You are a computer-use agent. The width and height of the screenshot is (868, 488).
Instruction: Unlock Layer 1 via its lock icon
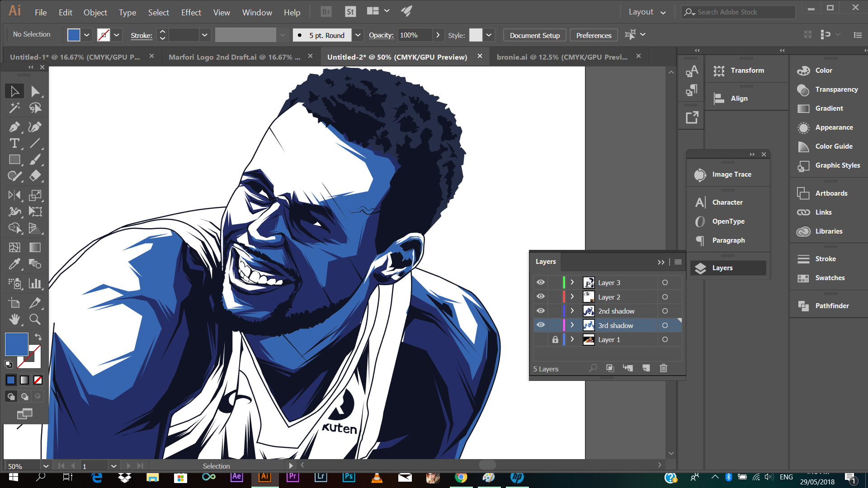[555, 339]
